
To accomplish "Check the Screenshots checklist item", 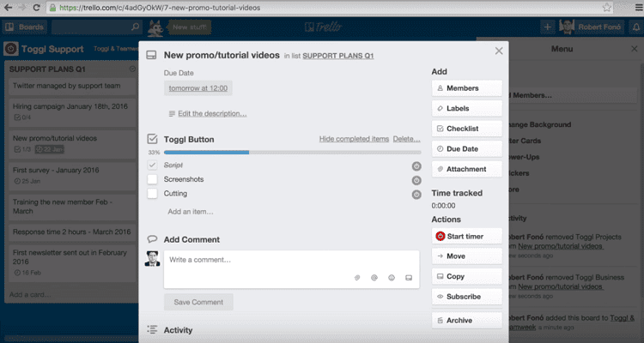I will 152,179.
